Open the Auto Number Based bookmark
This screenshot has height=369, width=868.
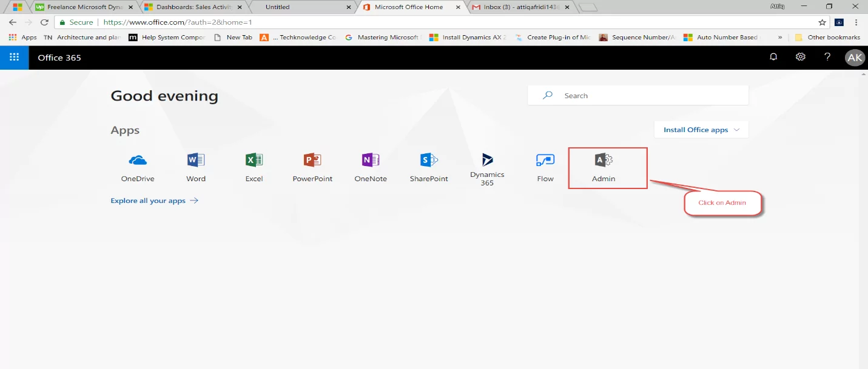[721, 38]
